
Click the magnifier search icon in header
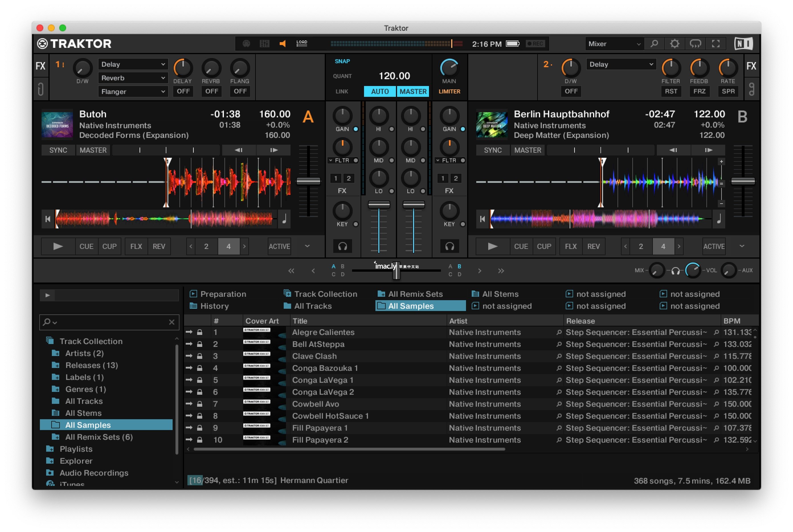[654, 43]
